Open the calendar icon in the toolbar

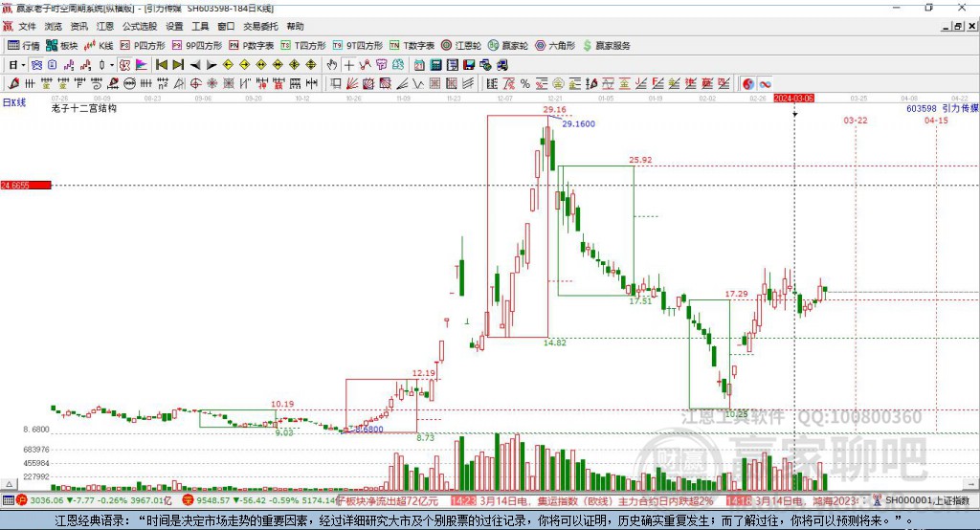(x=419, y=65)
